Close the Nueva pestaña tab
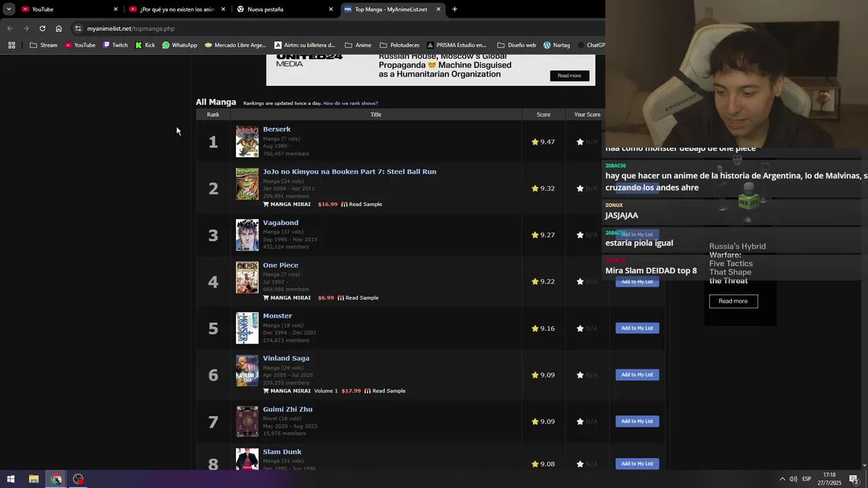Image resolution: width=868 pixels, height=488 pixels. click(331, 9)
